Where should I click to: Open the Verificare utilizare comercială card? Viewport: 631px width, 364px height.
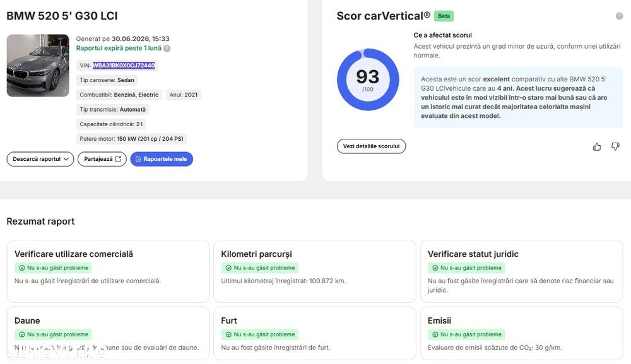tap(109, 271)
